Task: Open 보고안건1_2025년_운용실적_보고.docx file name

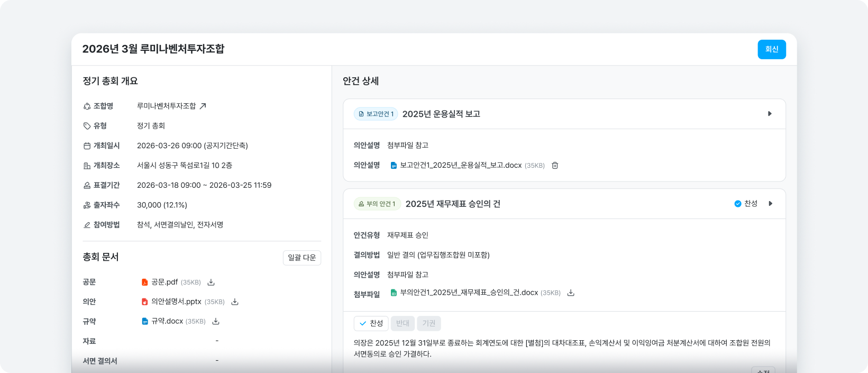Action: click(461, 165)
